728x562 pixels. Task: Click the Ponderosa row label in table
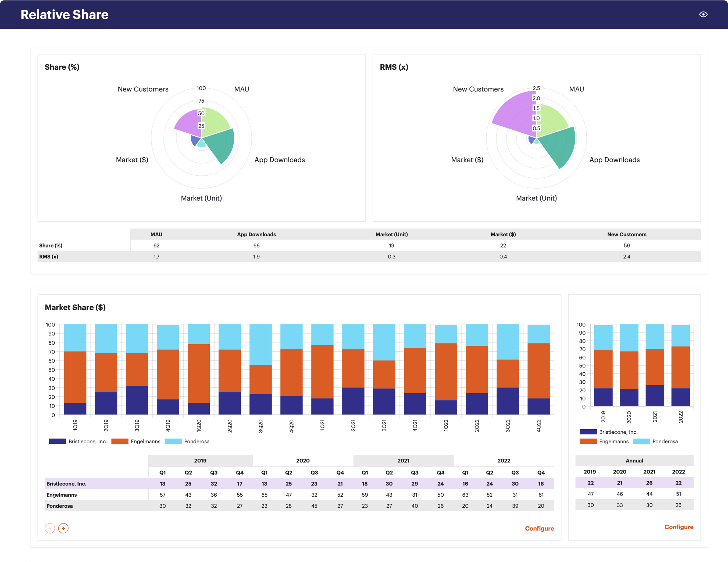pyautogui.click(x=60, y=506)
